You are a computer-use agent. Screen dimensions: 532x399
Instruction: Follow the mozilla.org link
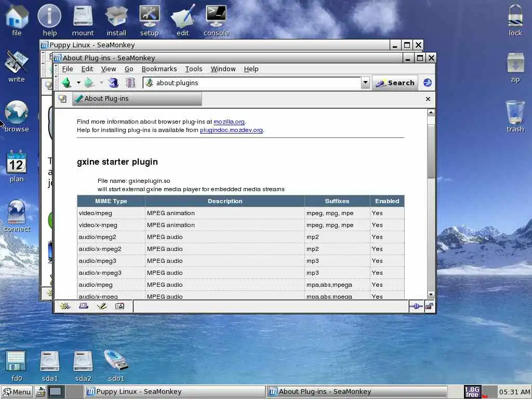point(229,122)
